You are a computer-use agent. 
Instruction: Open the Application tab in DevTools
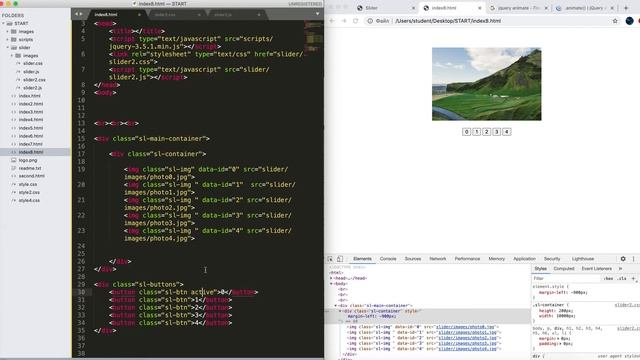coord(524,259)
